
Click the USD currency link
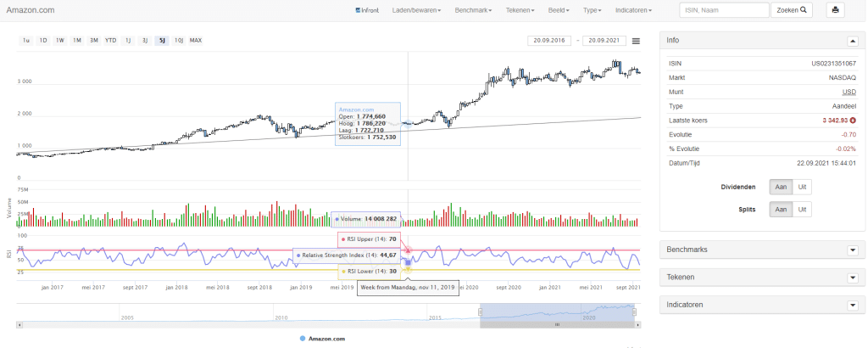click(849, 92)
